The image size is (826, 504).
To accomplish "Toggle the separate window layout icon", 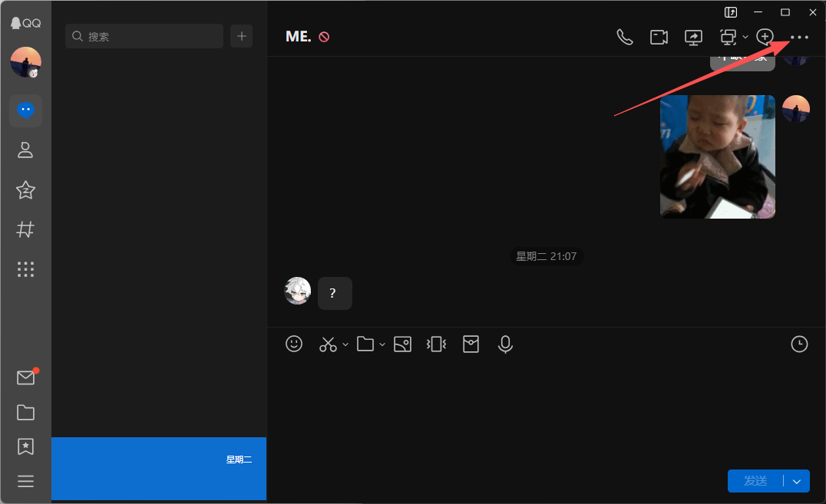I will pos(731,12).
